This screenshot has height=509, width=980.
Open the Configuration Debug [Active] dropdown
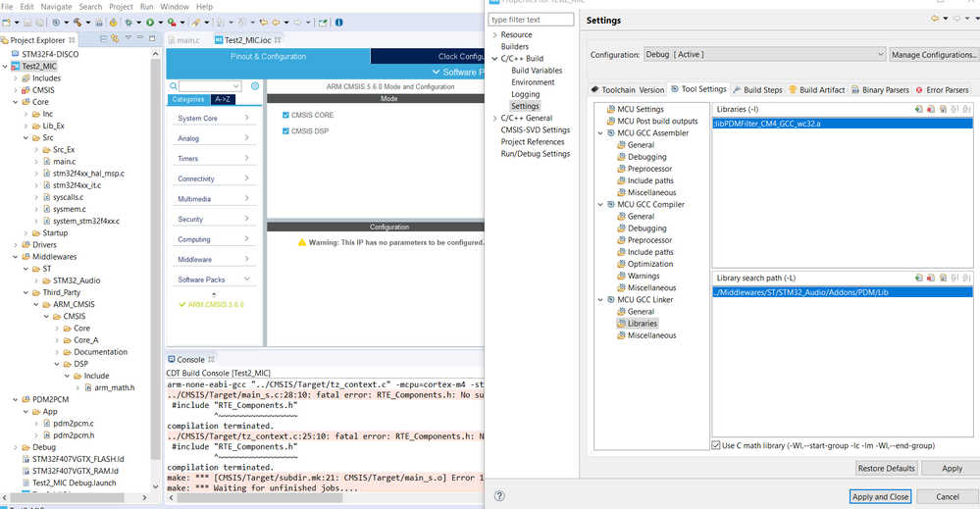(x=765, y=54)
